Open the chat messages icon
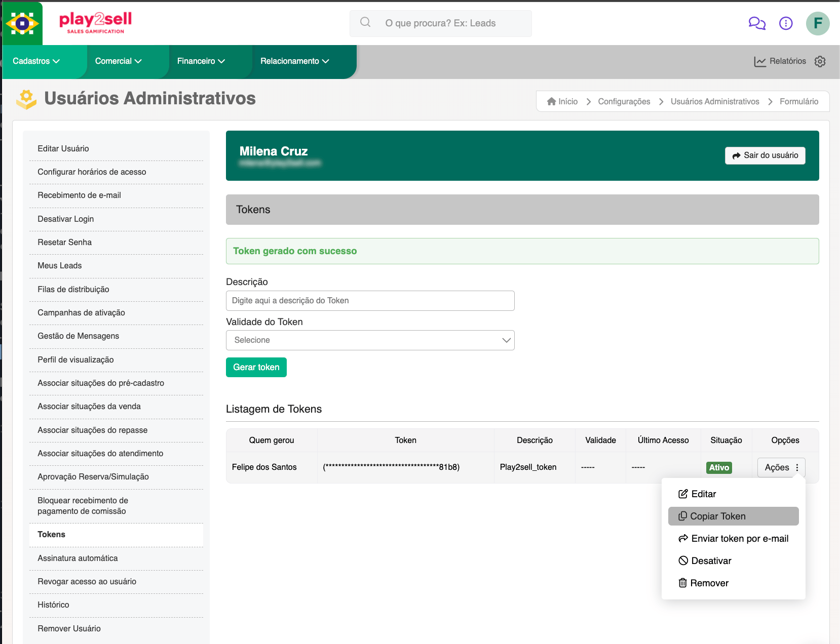840x644 pixels. pos(757,23)
